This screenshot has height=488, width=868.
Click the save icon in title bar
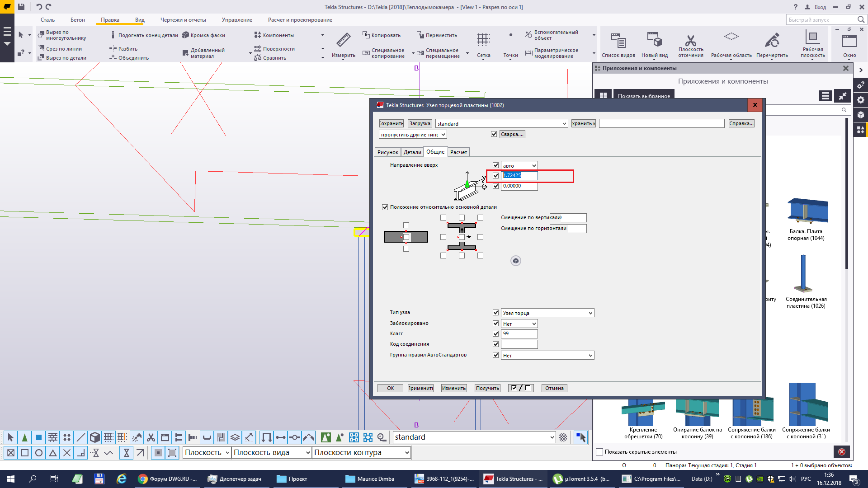(21, 7)
